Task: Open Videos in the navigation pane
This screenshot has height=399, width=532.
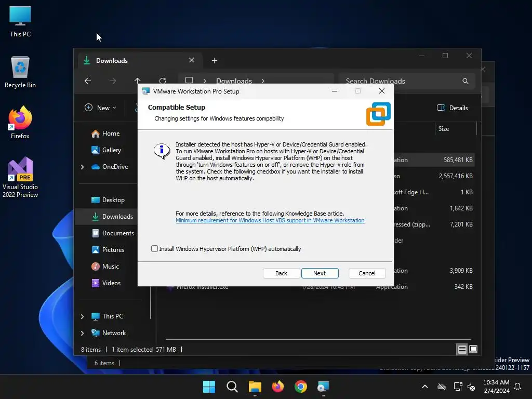Action: pyautogui.click(x=106, y=283)
